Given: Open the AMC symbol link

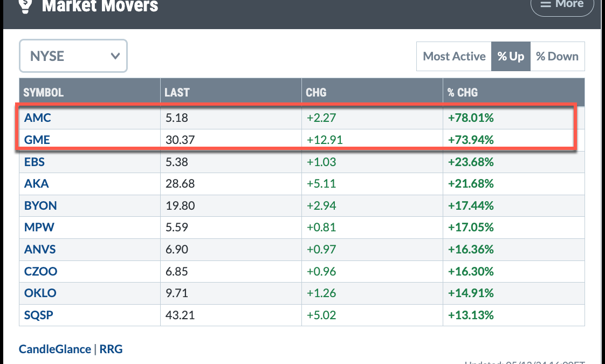Looking at the screenshot, I should (x=37, y=118).
